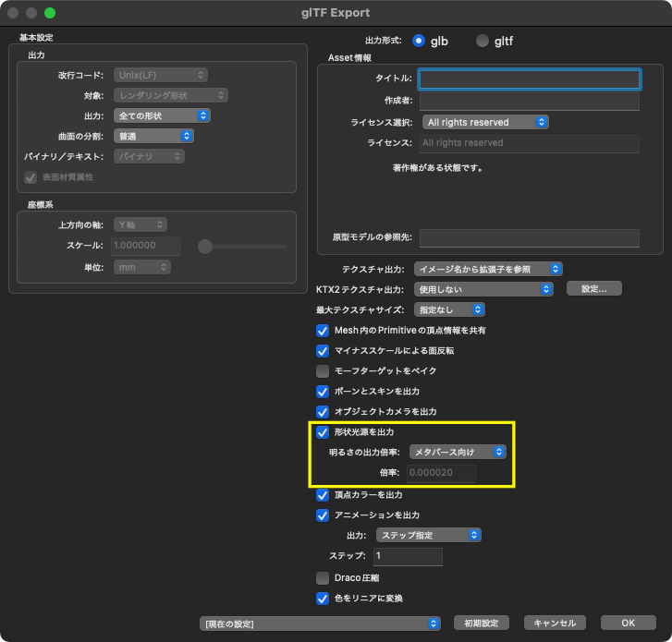Select the gltf output format radio button

tap(482, 41)
